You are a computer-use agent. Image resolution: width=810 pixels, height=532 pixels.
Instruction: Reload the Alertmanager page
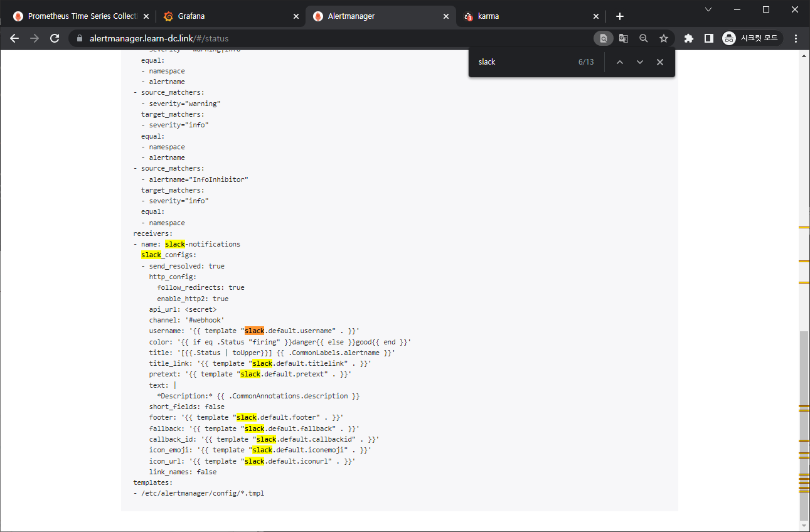(55, 38)
